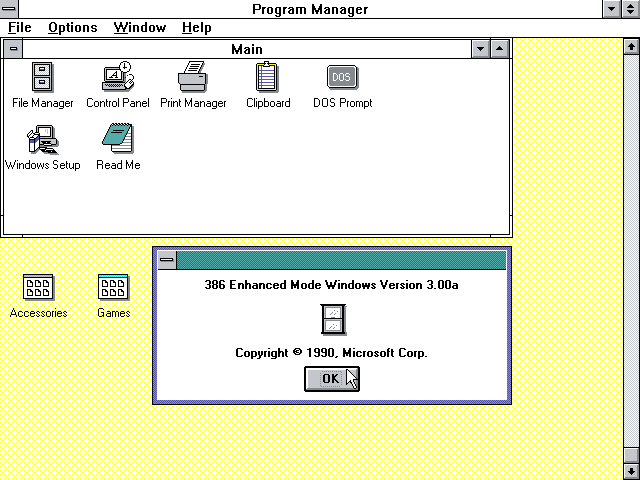
Task: Click the Main window title bar
Action: (247, 49)
